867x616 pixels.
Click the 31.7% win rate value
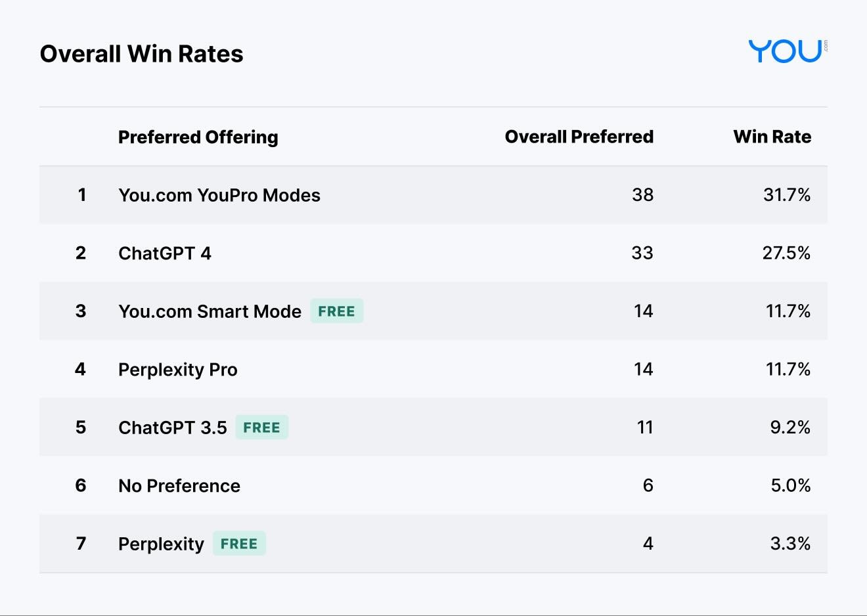pyautogui.click(x=786, y=195)
